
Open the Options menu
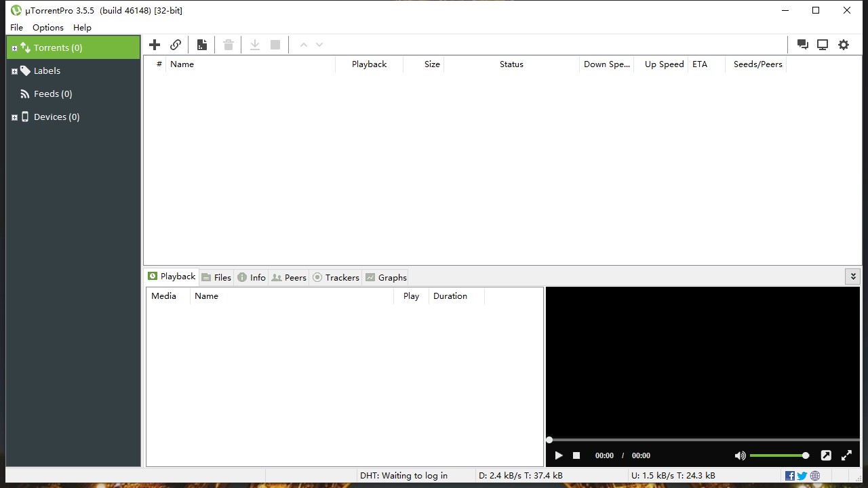48,27
